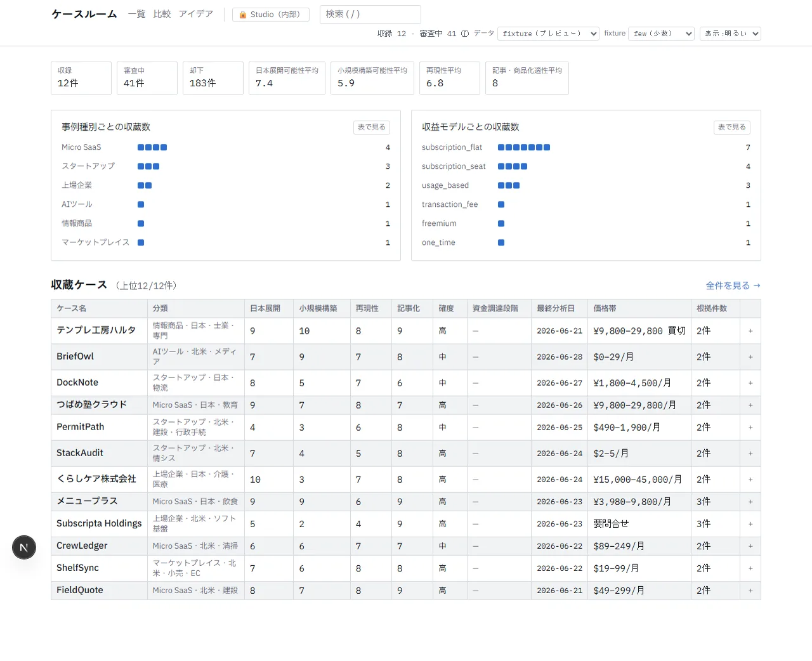Expand the くらしケア株式会社 row plus icon

click(750, 480)
